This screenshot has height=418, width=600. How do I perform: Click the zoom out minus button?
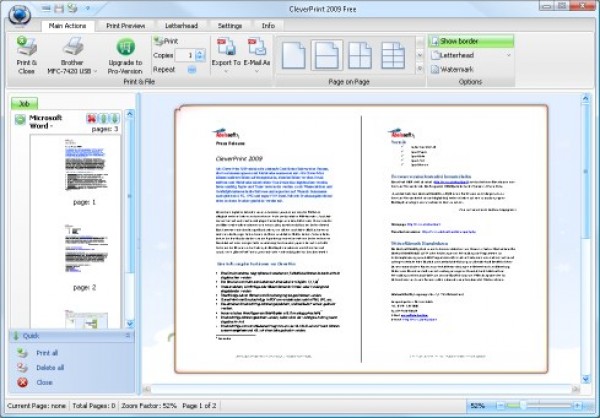pyautogui.click(x=501, y=406)
